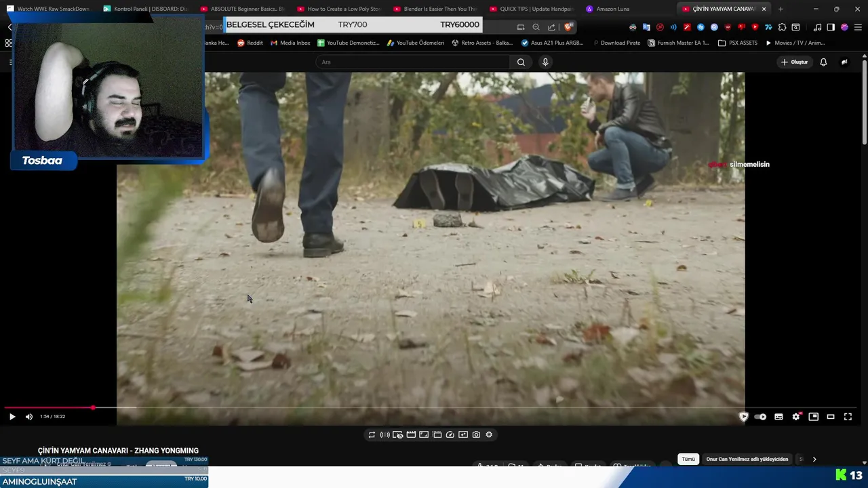This screenshot has width=868, height=488.
Task: Enter fullscreen mode
Action: pos(848,417)
